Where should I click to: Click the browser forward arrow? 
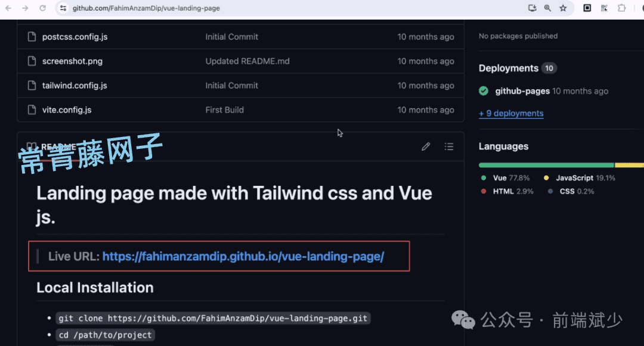(26, 8)
